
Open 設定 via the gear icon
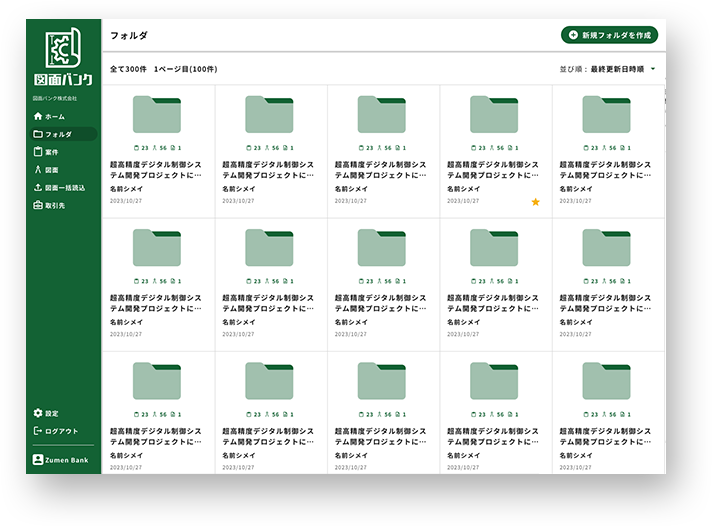[x=38, y=413]
